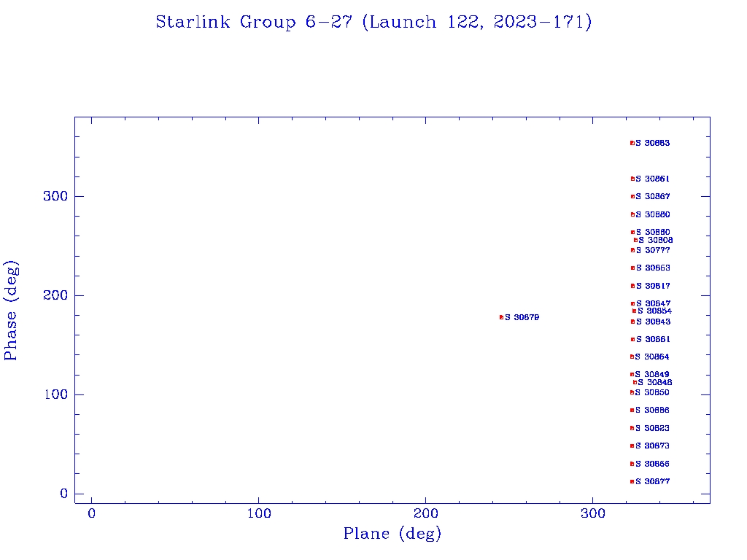Select the "100" tick label on Phase axis

click(x=55, y=394)
